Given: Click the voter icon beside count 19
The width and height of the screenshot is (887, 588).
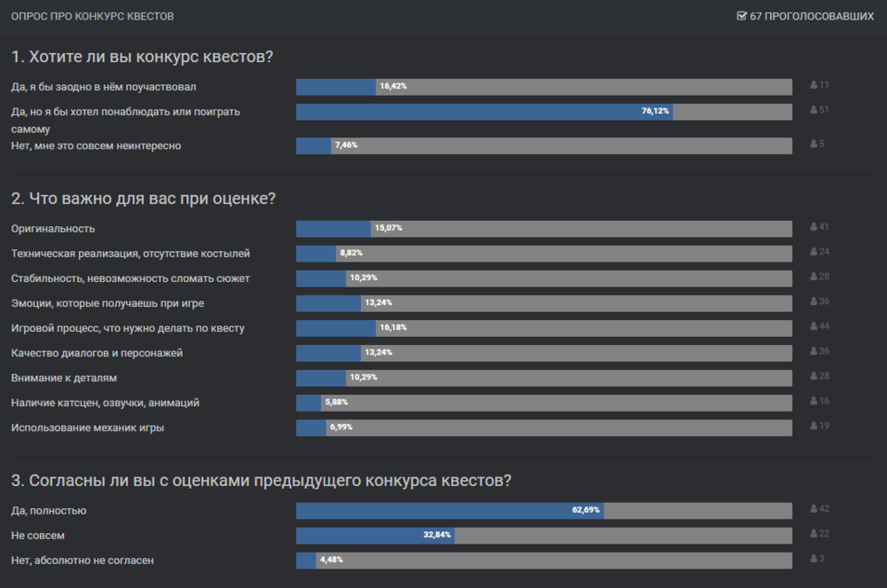Looking at the screenshot, I should pyautogui.click(x=813, y=426).
